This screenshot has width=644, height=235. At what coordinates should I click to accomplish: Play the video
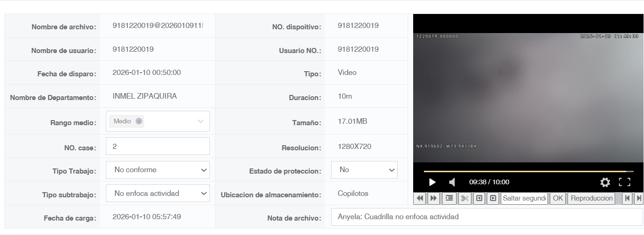[x=432, y=182]
